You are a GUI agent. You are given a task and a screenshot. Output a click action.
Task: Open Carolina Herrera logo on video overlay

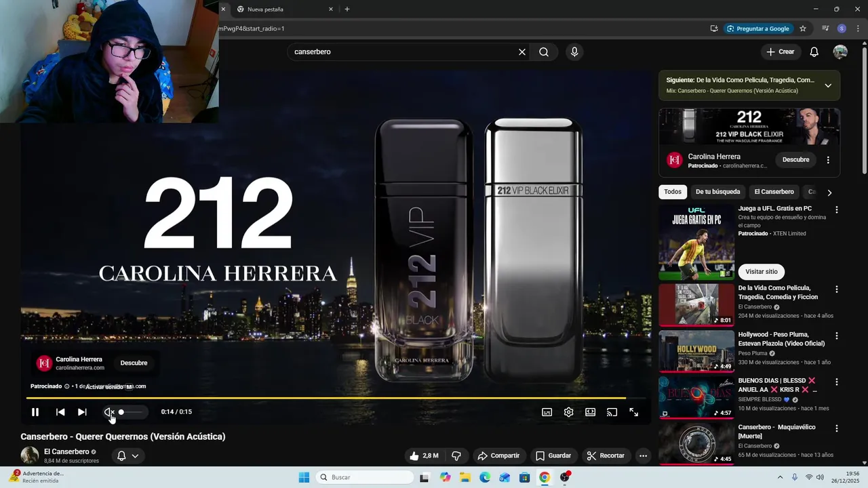click(45, 363)
